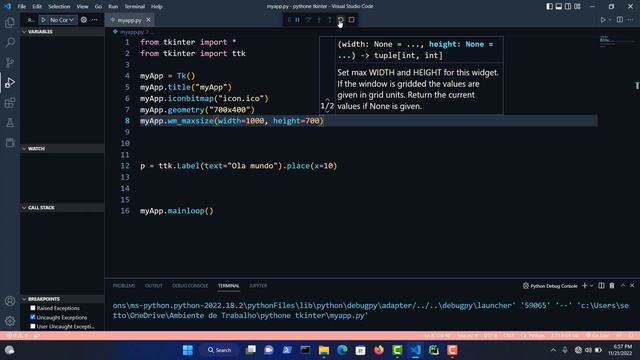Split the editor to the right
Screen dimensions: 640x360
(620, 20)
